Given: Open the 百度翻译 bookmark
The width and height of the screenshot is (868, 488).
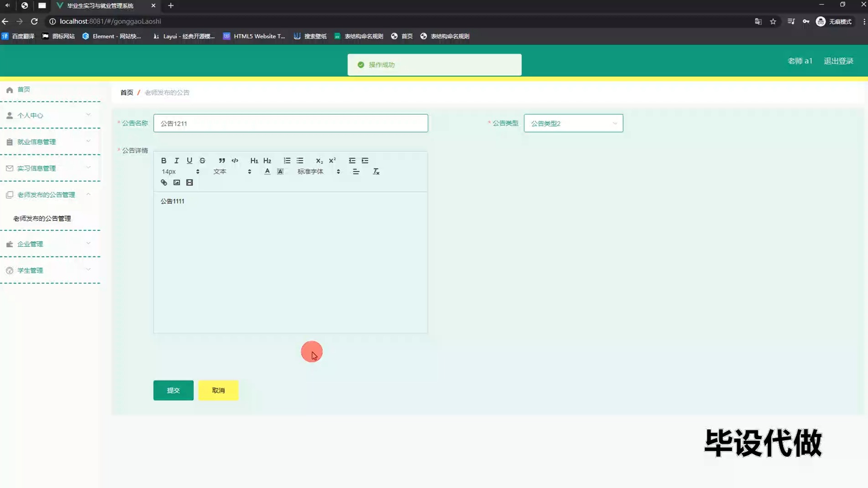Looking at the screenshot, I should pos(18,36).
